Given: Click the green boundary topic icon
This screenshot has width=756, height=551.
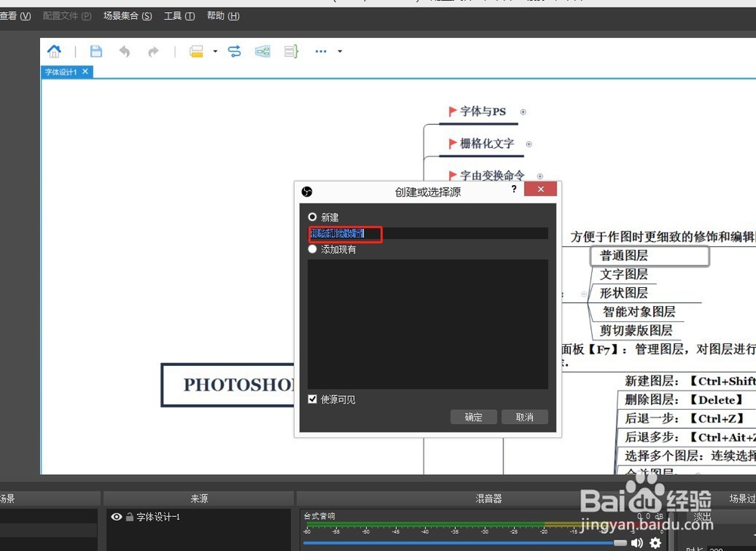Looking at the screenshot, I should pyautogui.click(x=263, y=51).
